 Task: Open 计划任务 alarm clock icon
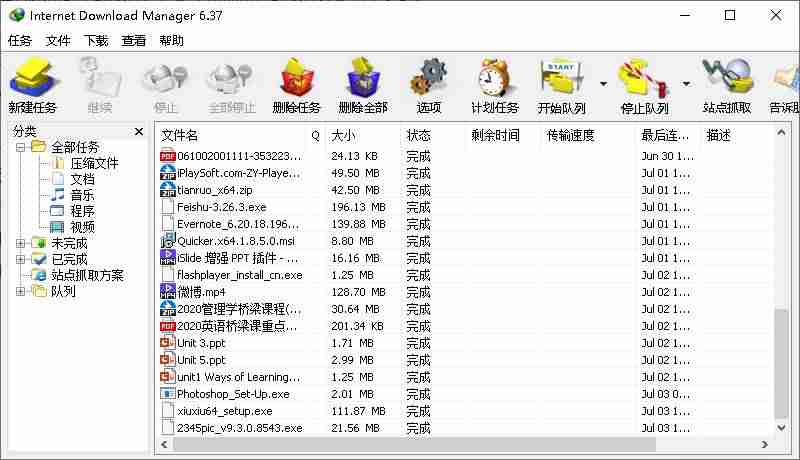tap(494, 78)
